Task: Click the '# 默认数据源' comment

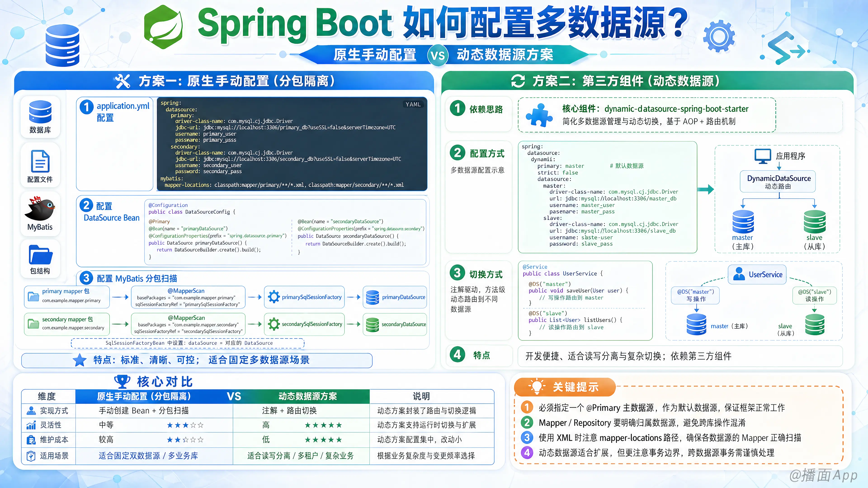Action: [627, 166]
